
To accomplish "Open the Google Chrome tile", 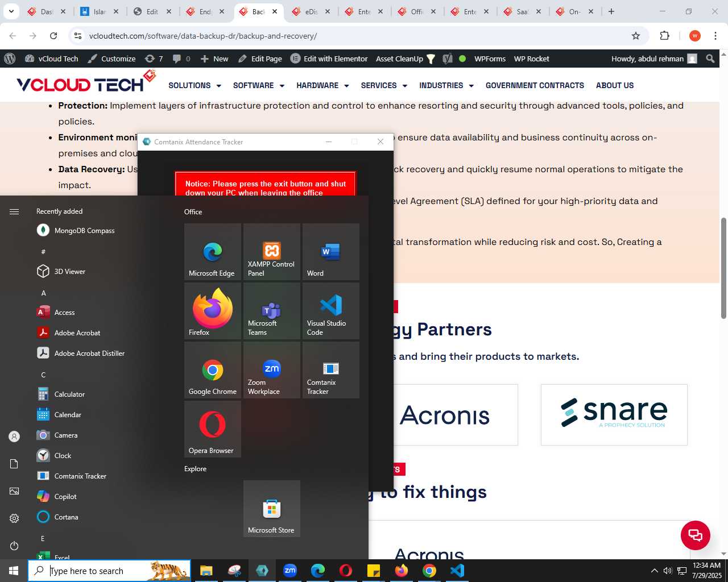I will 212,370.
